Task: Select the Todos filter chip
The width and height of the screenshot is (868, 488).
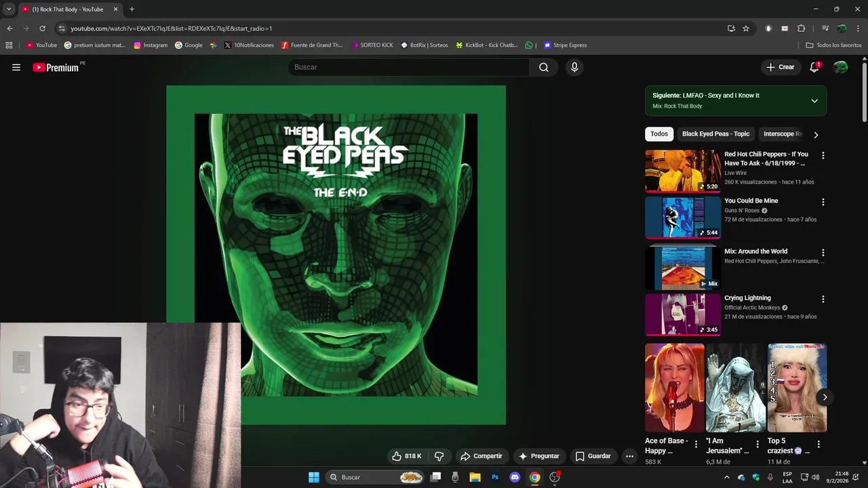Action: [659, 134]
